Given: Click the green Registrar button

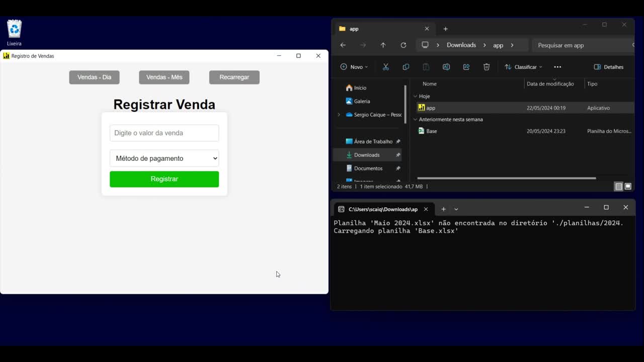Looking at the screenshot, I should click(164, 179).
